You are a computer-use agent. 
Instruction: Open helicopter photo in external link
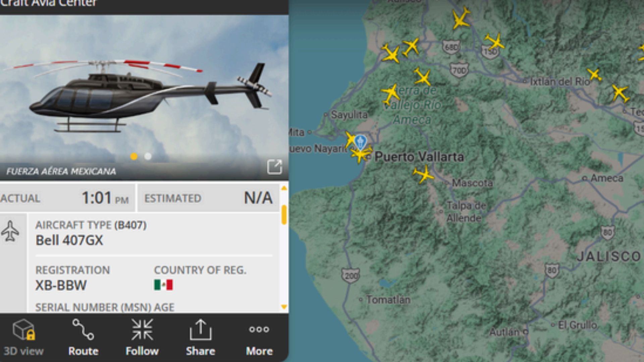tap(274, 167)
